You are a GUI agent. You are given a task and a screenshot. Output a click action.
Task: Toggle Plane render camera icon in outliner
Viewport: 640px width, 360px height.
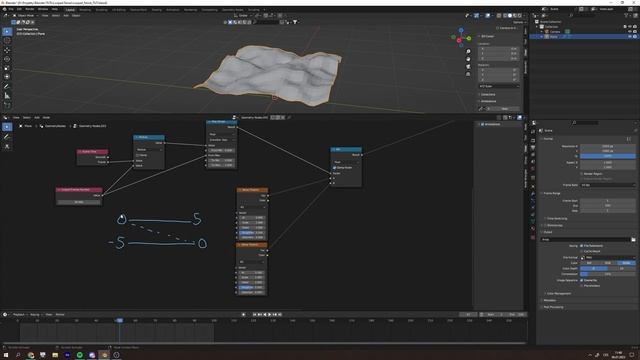click(635, 37)
